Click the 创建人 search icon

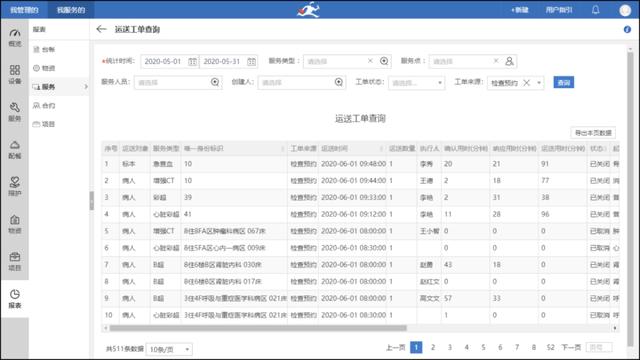tap(338, 82)
